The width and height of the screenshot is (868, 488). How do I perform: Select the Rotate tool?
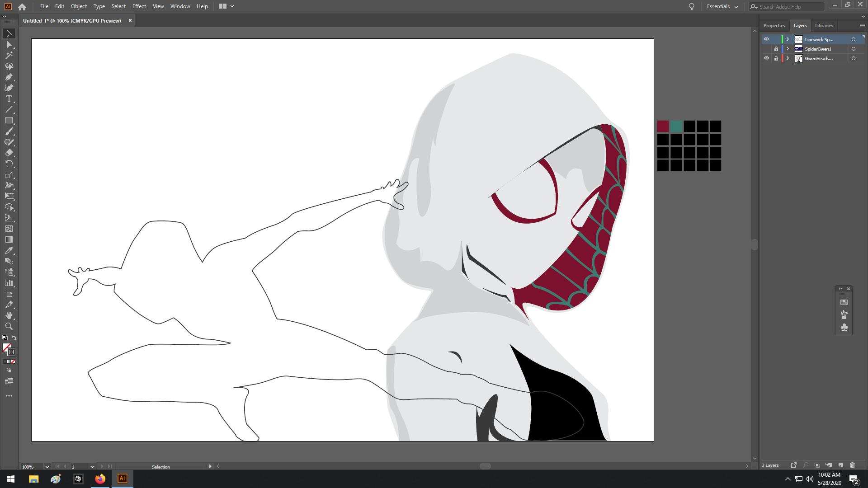pos(9,164)
